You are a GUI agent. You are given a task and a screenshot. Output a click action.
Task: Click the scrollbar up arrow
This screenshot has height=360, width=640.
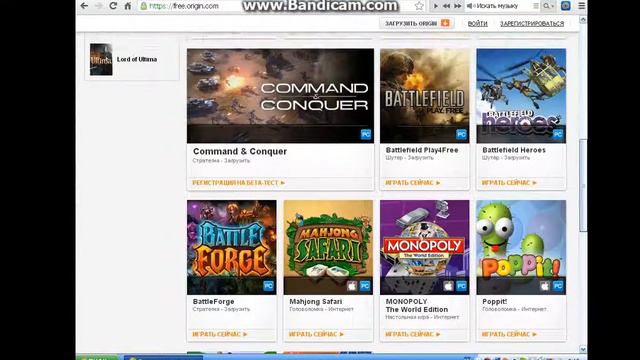pyautogui.click(x=583, y=19)
